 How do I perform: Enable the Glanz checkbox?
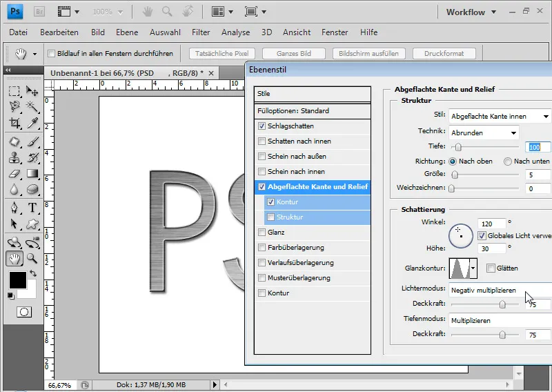262,232
